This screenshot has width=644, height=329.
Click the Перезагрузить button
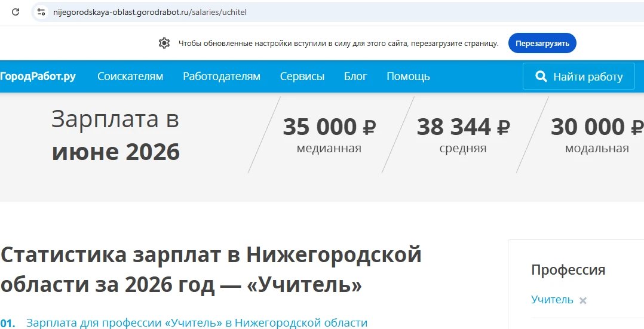click(x=542, y=43)
